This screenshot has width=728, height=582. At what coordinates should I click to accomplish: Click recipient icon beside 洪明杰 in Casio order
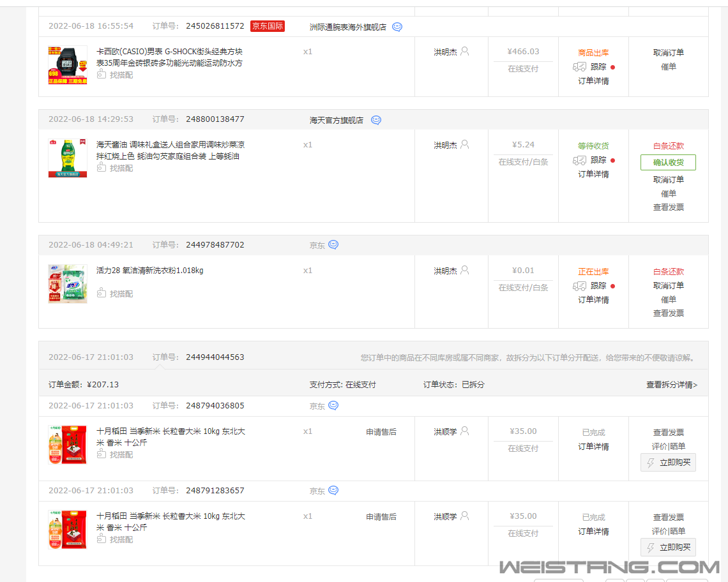(465, 52)
